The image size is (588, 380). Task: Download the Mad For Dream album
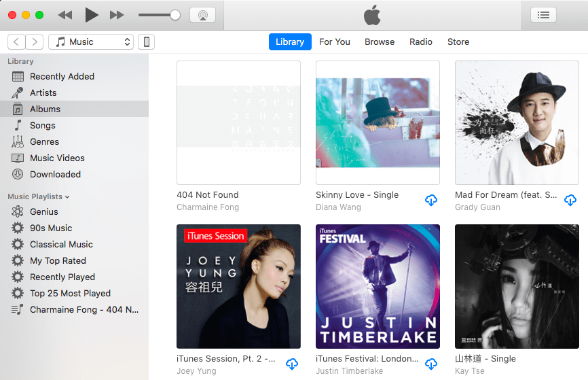click(x=570, y=200)
